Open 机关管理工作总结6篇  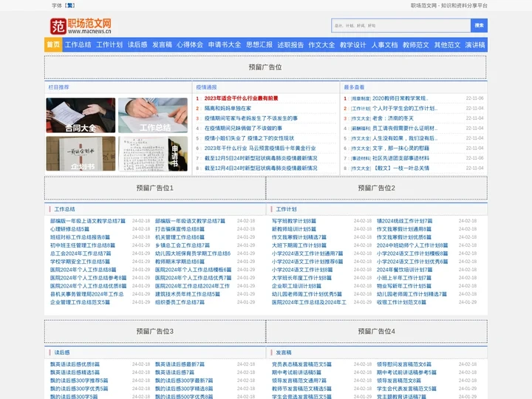[x=180, y=237]
